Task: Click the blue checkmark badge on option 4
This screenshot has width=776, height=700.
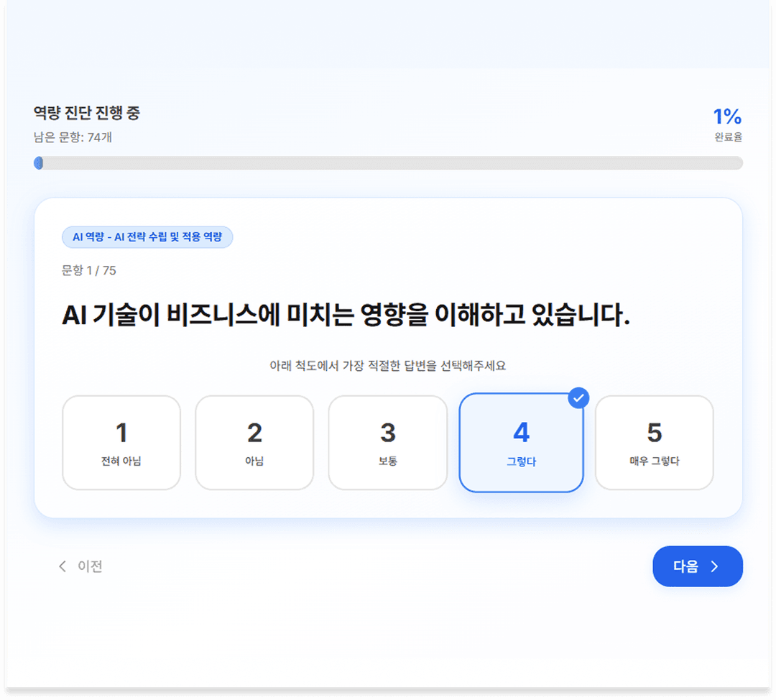Action: coord(578,397)
